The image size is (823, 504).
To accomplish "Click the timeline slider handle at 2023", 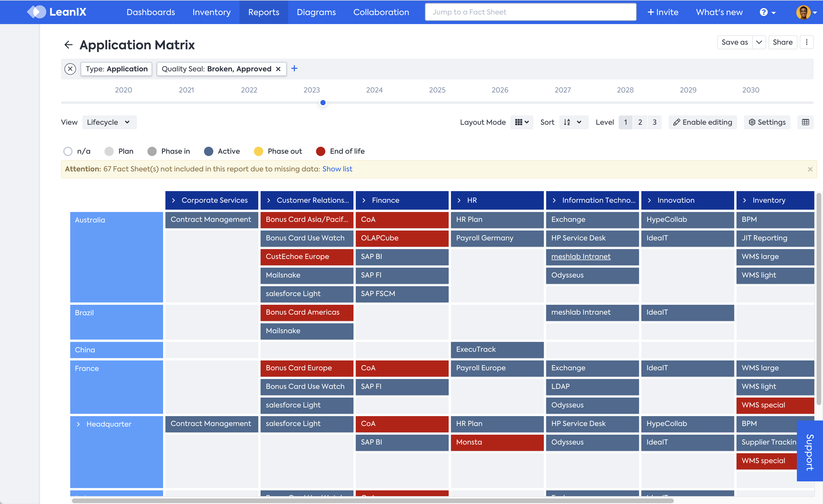I will [323, 103].
